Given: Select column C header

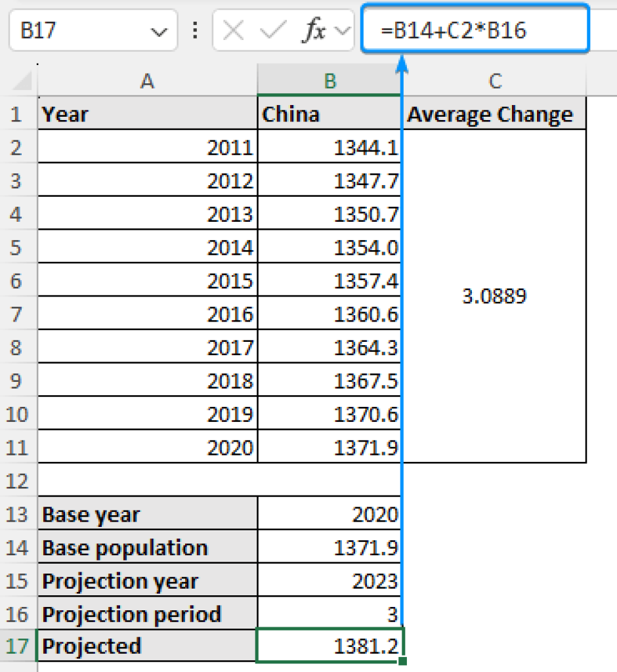Looking at the screenshot, I should pos(494,81).
